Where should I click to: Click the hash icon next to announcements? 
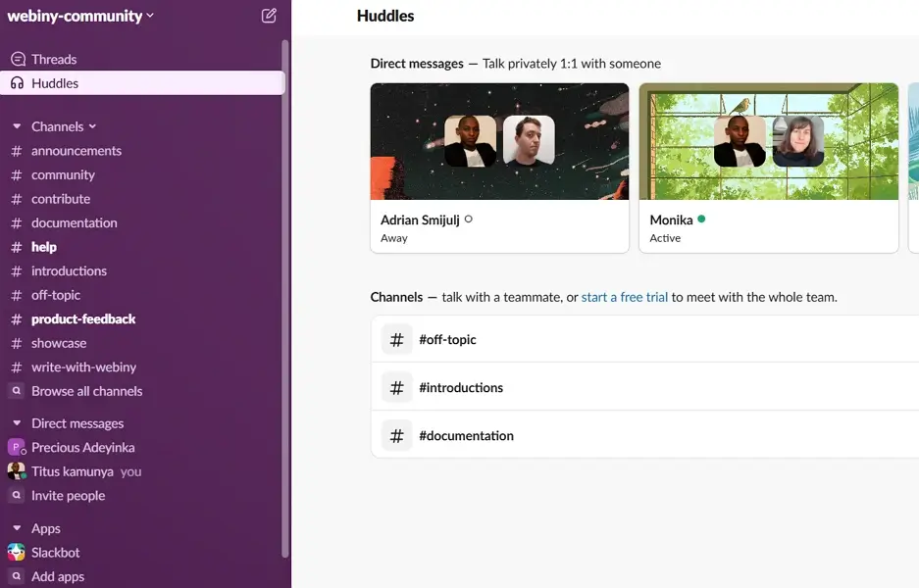coord(17,151)
